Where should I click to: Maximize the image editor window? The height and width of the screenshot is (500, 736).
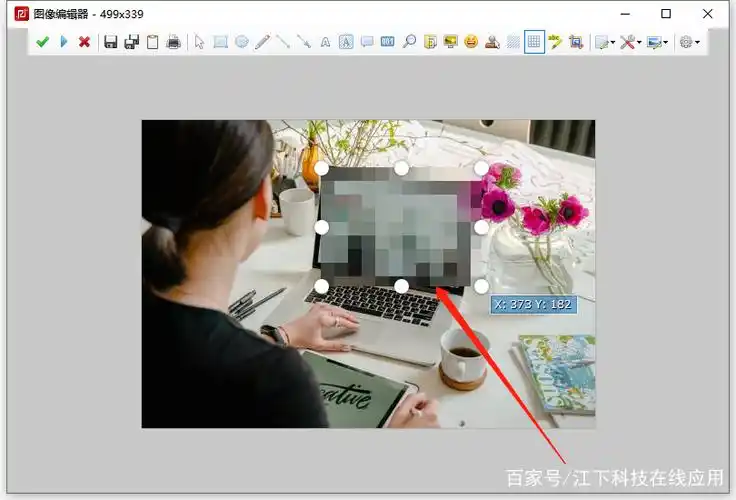[x=666, y=14]
